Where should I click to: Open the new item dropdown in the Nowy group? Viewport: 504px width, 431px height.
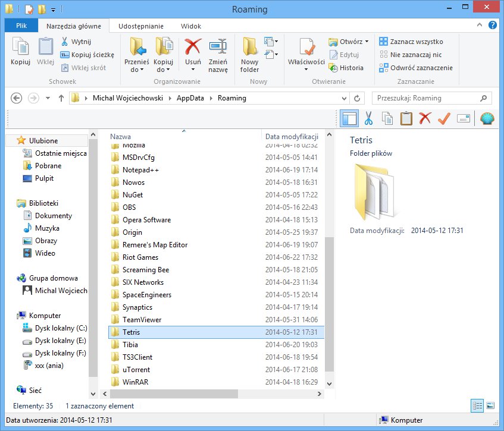coord(271,42)
